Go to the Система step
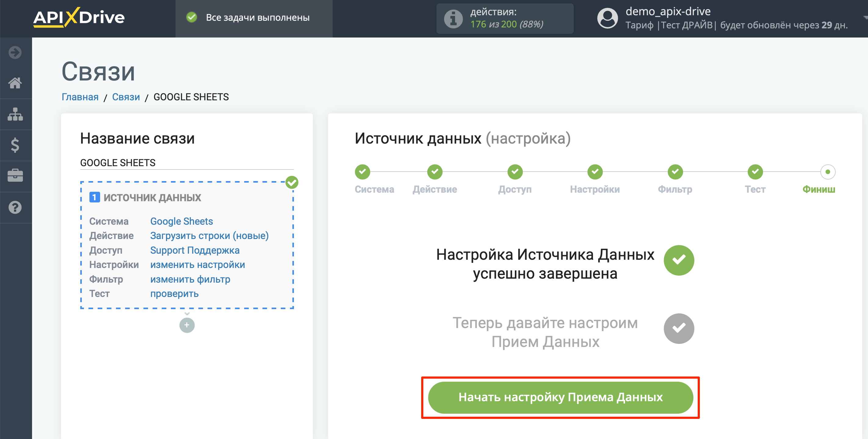The height and width of the screenshot is (439, 868). [363, 172]
